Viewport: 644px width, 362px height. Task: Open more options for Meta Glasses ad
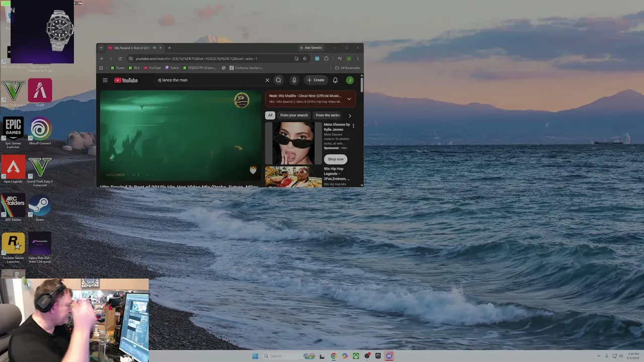[353, 126]
